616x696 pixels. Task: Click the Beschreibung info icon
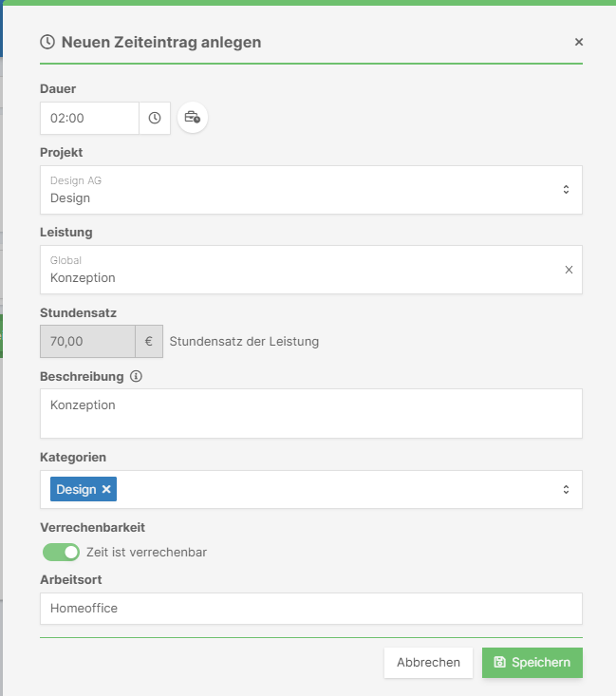[x=136, y=376]
